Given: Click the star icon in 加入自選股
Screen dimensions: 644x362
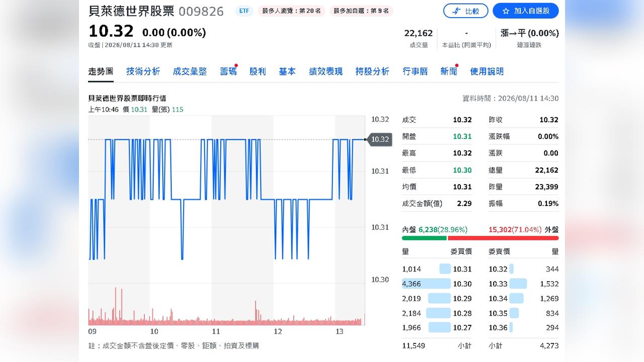Looking at the screenshot, I should coord(505,11).
